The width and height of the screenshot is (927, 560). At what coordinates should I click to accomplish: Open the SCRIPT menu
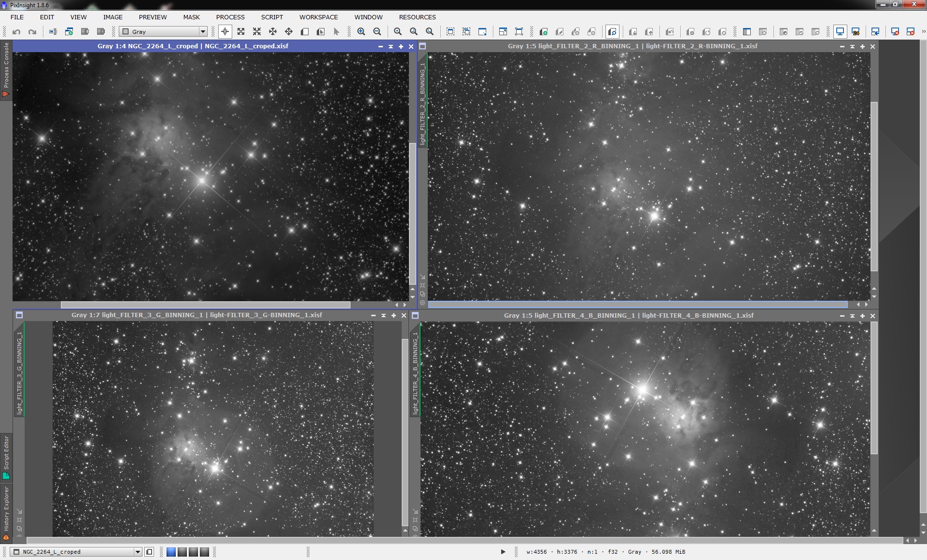[x=272, y=17]
